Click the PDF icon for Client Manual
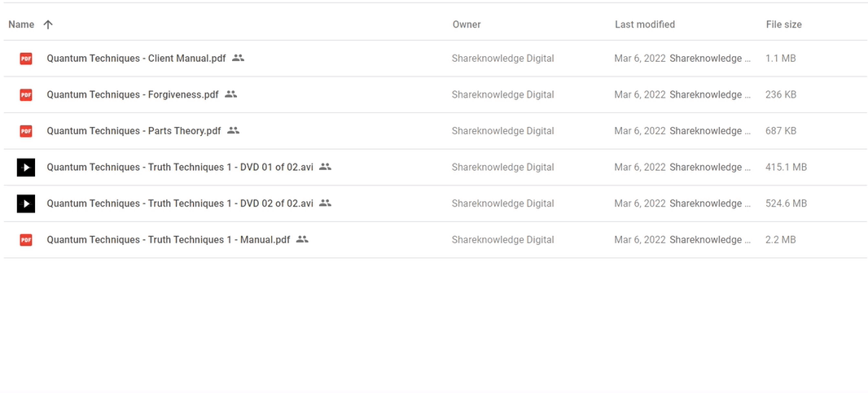This screenshot has width=868, height=393. click(26, 59)
